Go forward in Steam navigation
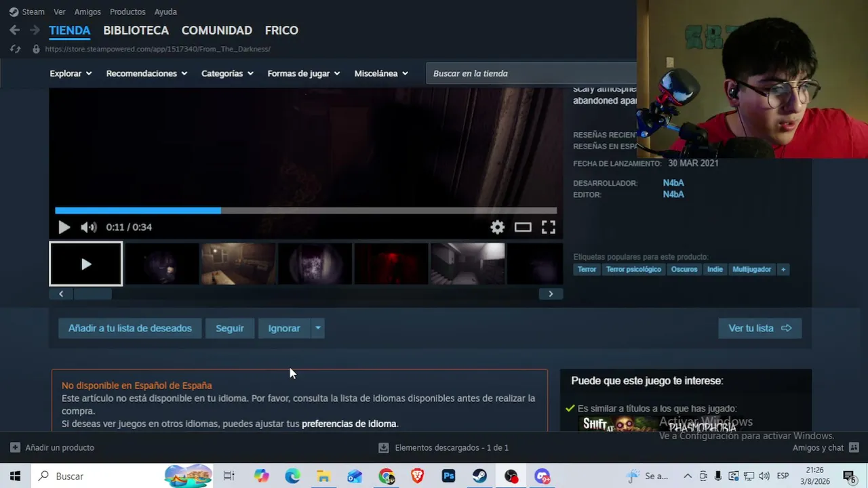This screenshot has height=488, width=868. 34,30
